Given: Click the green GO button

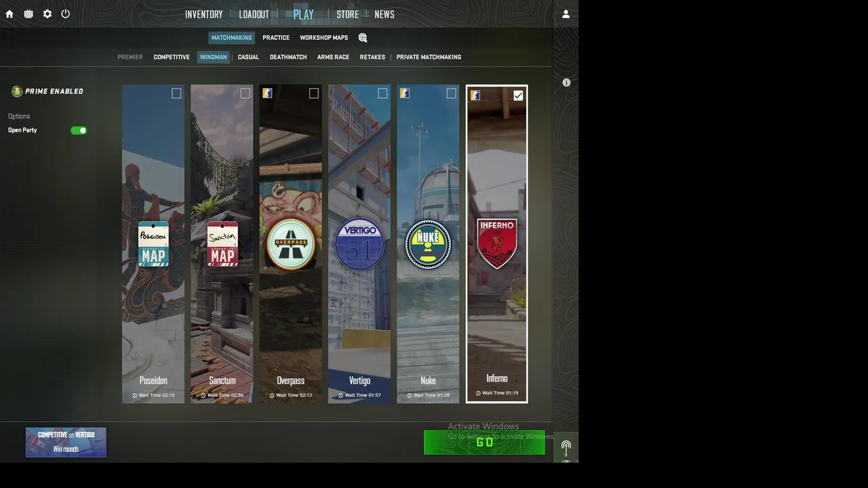Looking at the screenshot, I should (484, 443).
